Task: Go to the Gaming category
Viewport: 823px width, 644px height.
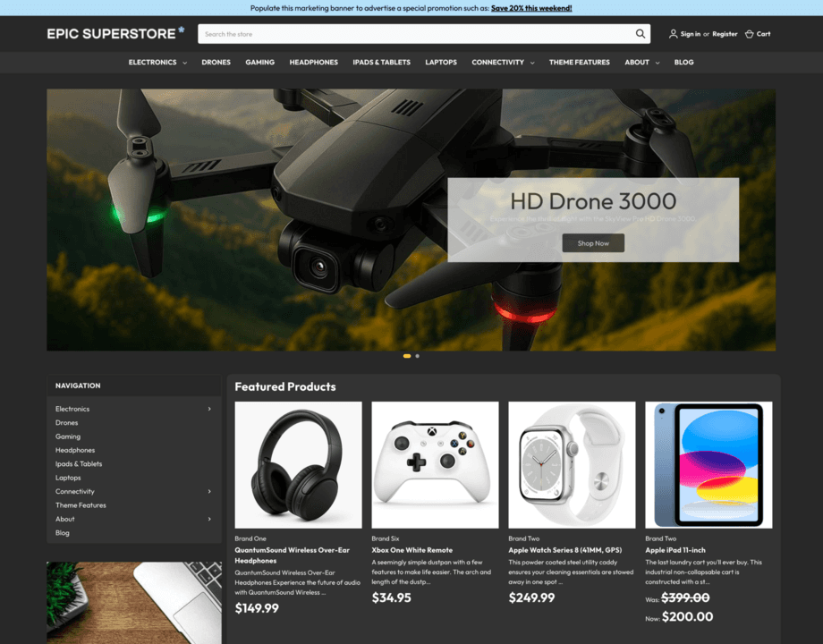Action: [x=259, y=63]
